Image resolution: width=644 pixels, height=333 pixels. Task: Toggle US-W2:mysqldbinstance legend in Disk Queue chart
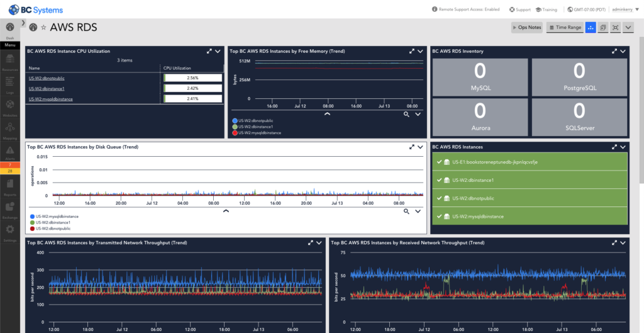click(54, 217)
